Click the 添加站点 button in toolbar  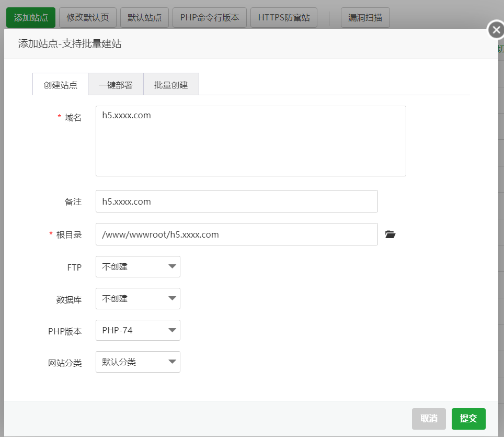coord(31,17)
